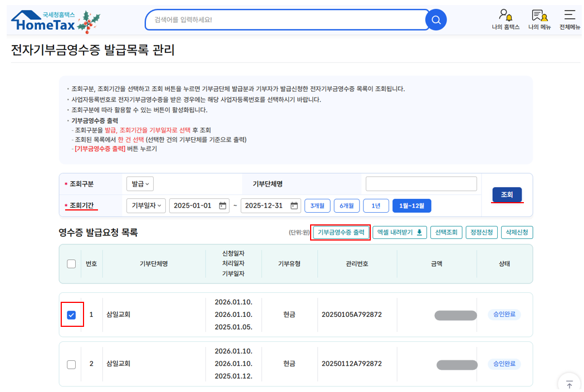This screenshot has width=584, height=392.
Task: Click the download icon on 엑셀 내려받기
Action: (x=420, y=232)
